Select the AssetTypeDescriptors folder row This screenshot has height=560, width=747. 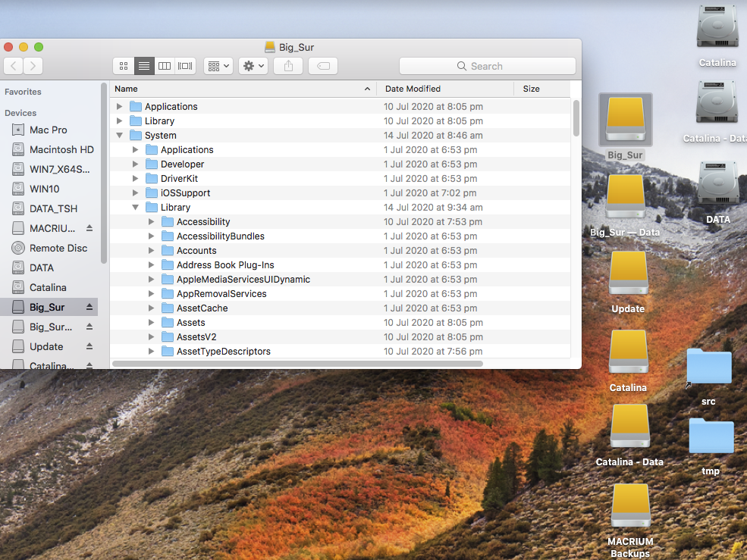click(341, 352)
